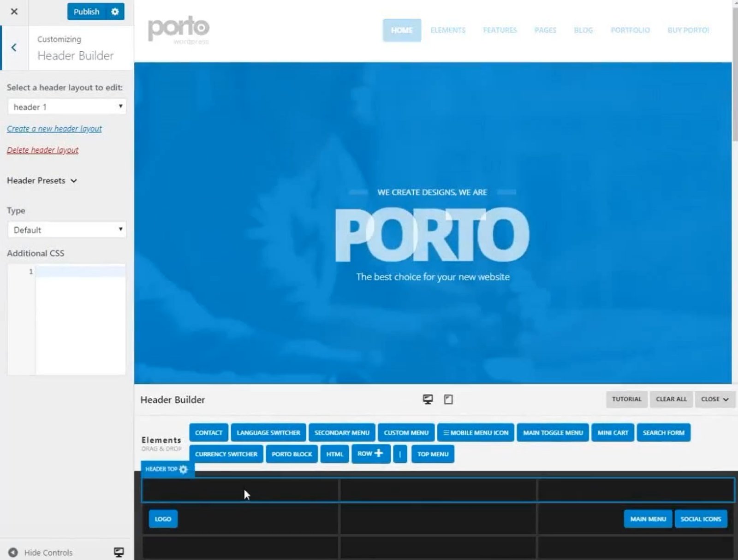Switch Header Builder to desktop view icon

(428, 399)
